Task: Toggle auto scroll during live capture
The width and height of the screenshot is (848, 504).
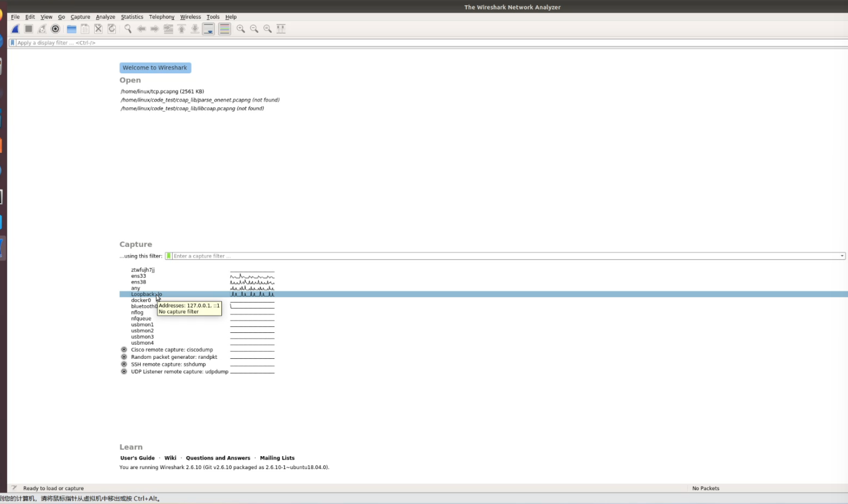Action: (209, 29)
